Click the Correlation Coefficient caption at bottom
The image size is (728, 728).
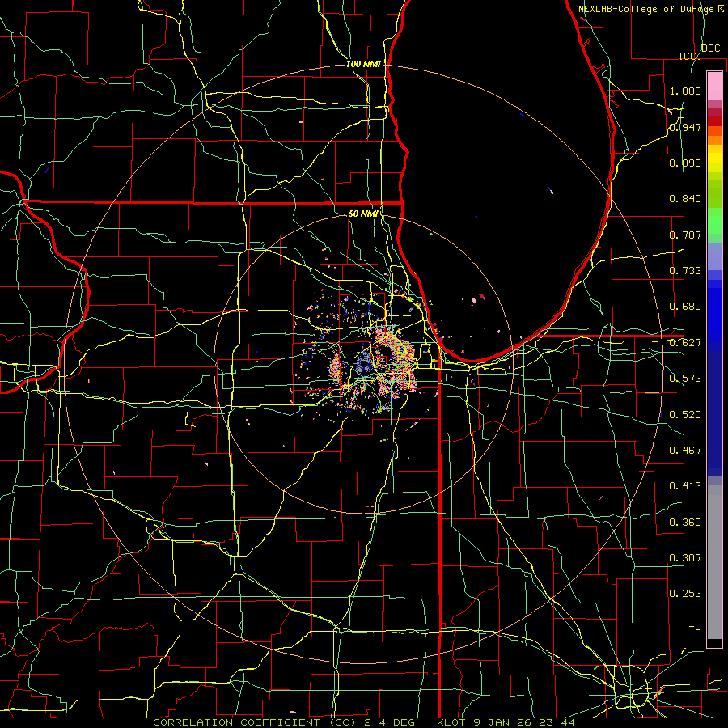pyautogui.click(x=363, y=722)
